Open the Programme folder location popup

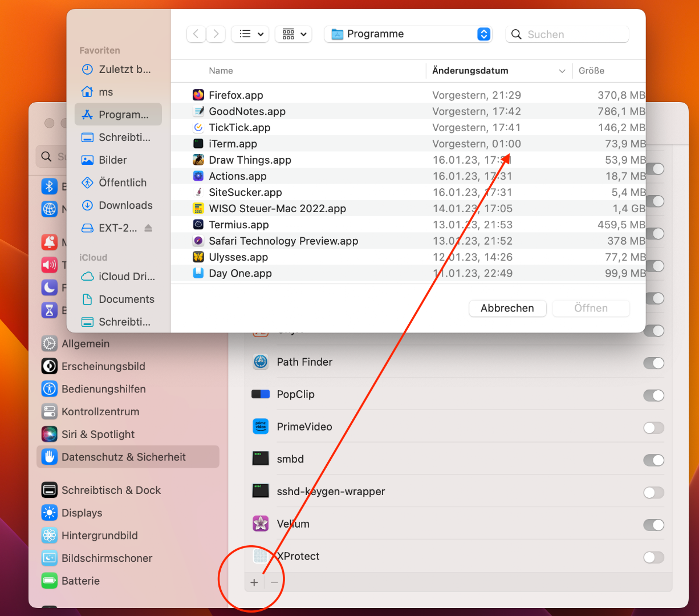pyautogui.click(x=408, y=34)
